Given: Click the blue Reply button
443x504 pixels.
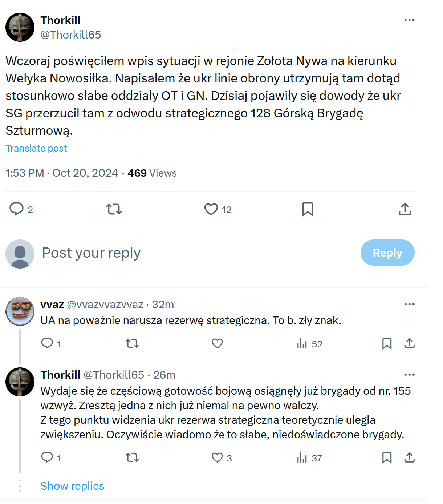Looking at the screenshot, I should 387,253.
